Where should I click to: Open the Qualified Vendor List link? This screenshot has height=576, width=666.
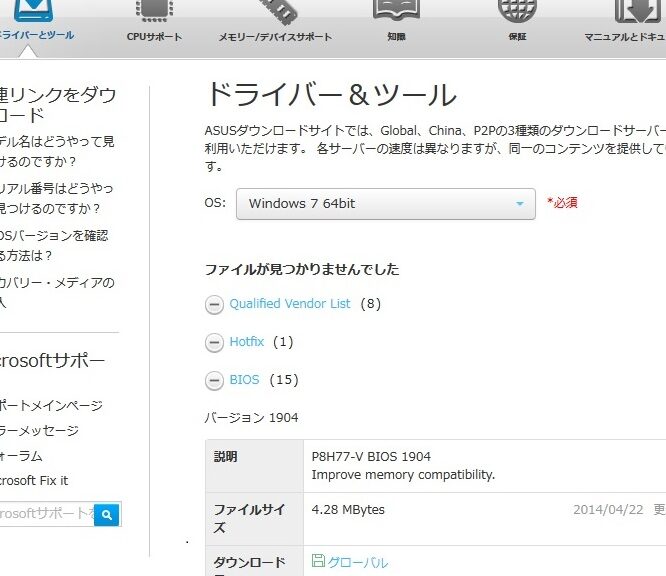[x=290, y=304]
